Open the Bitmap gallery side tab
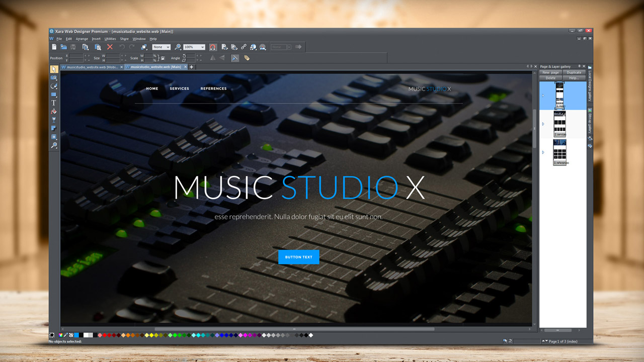 [590, 121]
